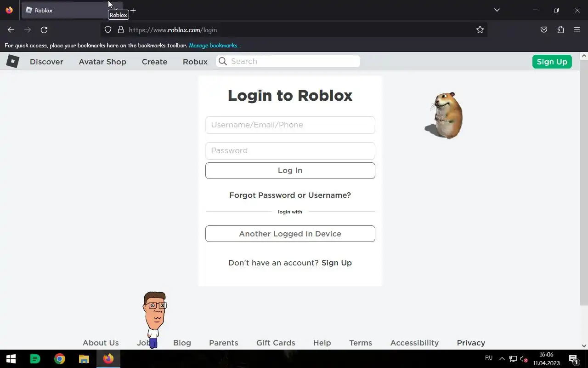Open the green chat app in the taskbar
588x368 pixels.
point(35,359)
